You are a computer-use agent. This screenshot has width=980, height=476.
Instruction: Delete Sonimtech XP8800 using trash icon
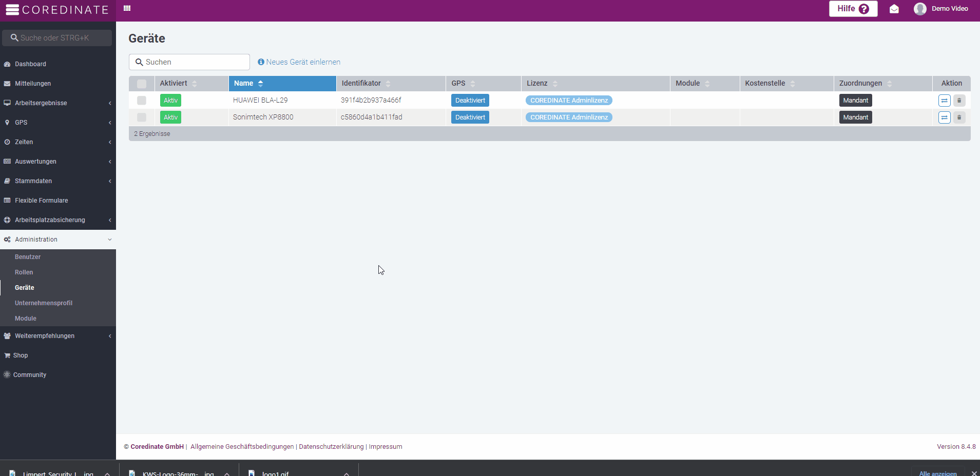point(959,117)
